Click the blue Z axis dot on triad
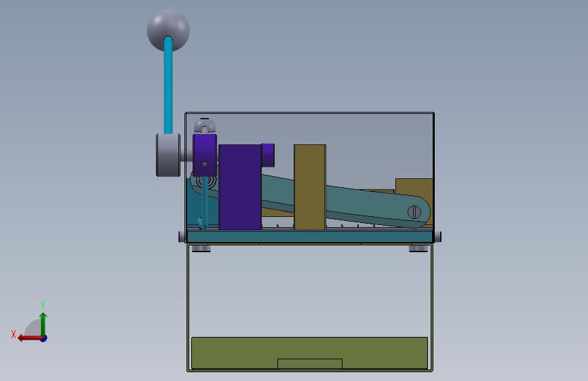This screenshot has height=381, width=588. 44,338
